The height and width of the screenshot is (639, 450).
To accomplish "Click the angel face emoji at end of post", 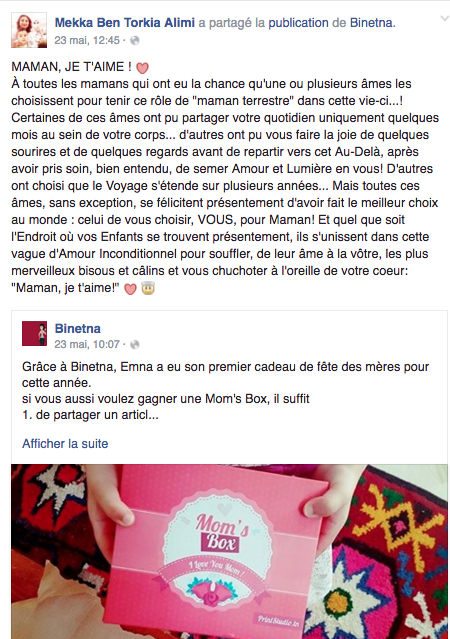I will pyautogui.click(x=148, y=289).
